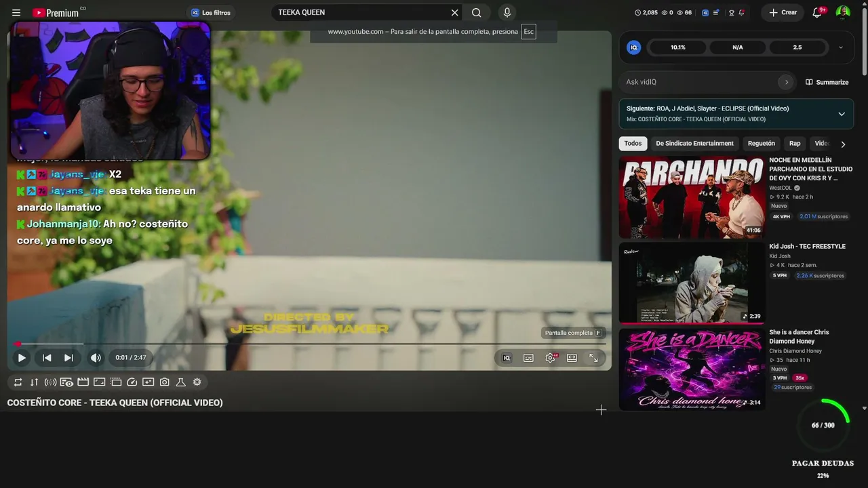Screen dimensions: 868x488
Task: Open the She is a Dancer thumbnail
Action: tap(692, 369)
